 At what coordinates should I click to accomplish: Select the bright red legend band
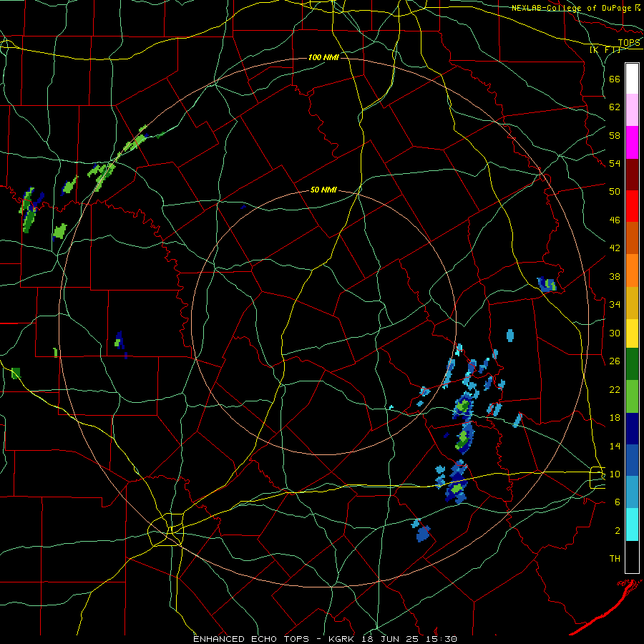632,206
